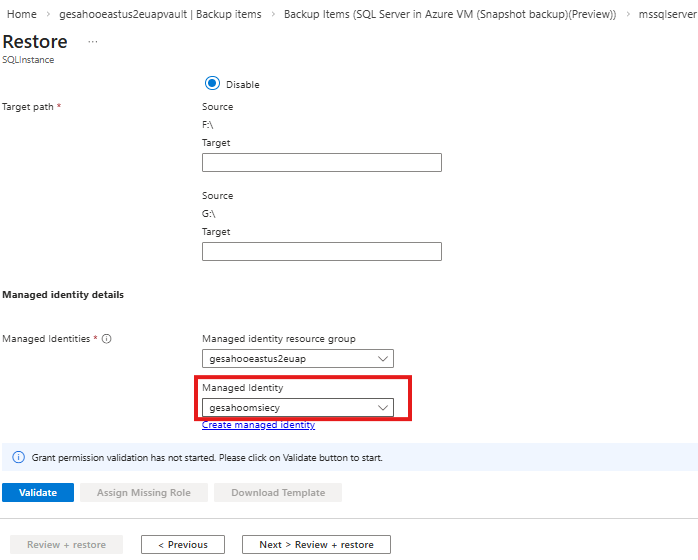Open Backup Items SQL Server breadcrumb
This screenshot has width=698, height=560.
pyautogui.click(x=450, y=14)
